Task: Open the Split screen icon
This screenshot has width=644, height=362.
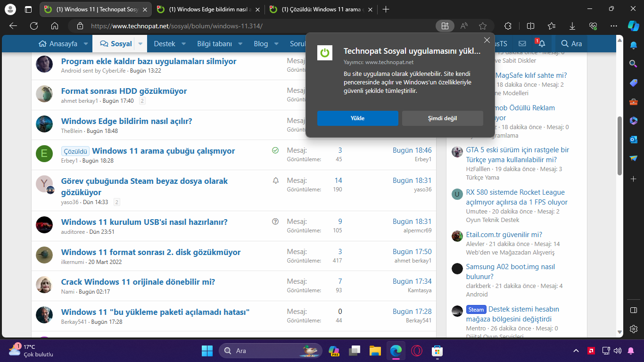Action: point(530,26)
